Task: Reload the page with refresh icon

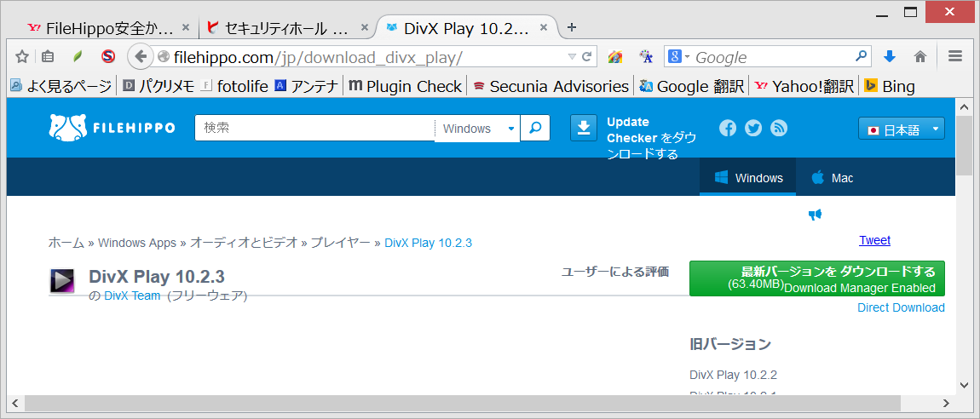Action: pyautogui.click(x=587, y=57)
